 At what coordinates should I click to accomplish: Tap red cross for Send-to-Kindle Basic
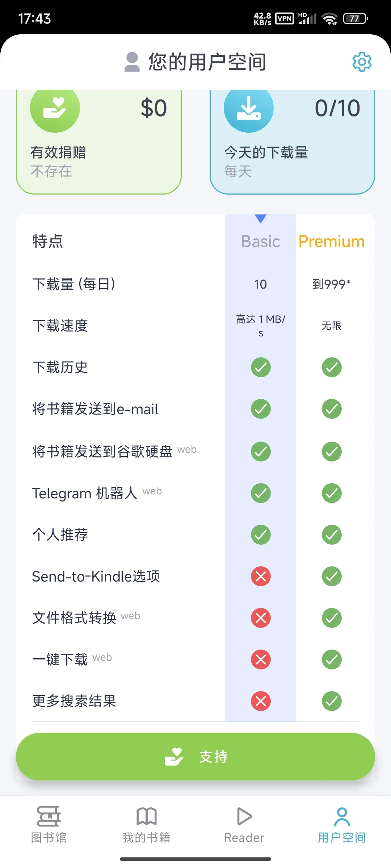coord(261,576)
